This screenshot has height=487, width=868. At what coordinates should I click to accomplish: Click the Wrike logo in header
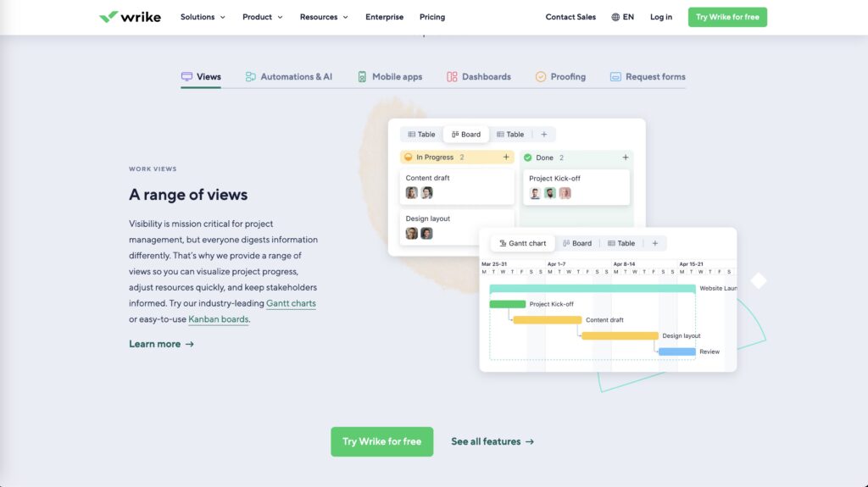[130, 17]
